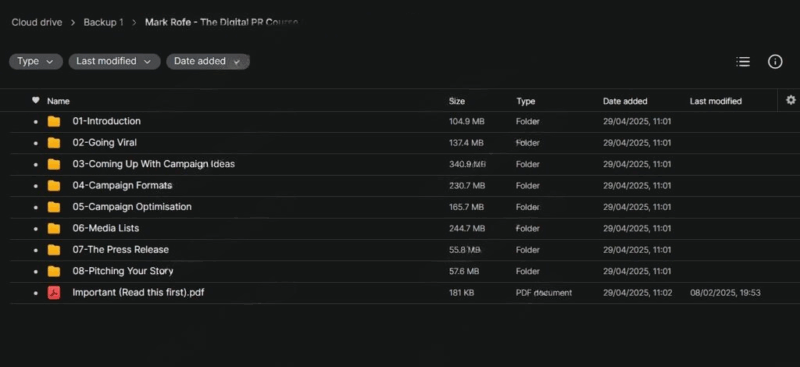Click the 04-Campaign Formats folder icon
This screenshot has width=800, height=367.
[x=54, y=186]
